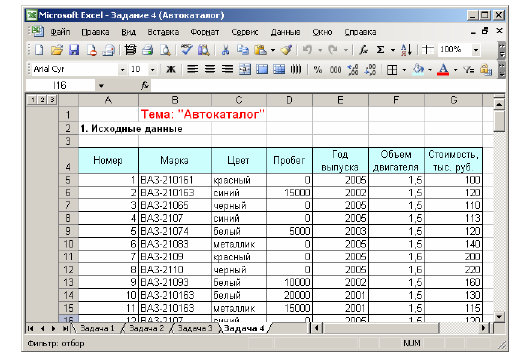Go to last sheet tab navigation arrow

pos(65,328)
